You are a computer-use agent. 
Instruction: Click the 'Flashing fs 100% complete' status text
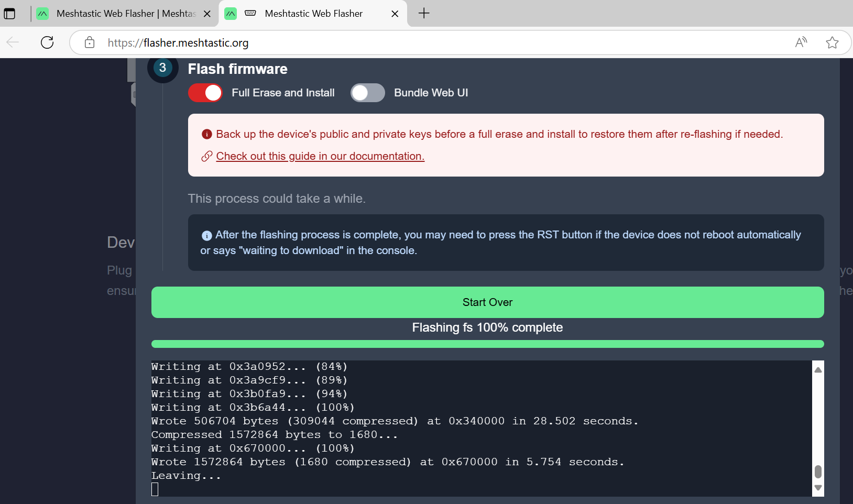(487, 327)
